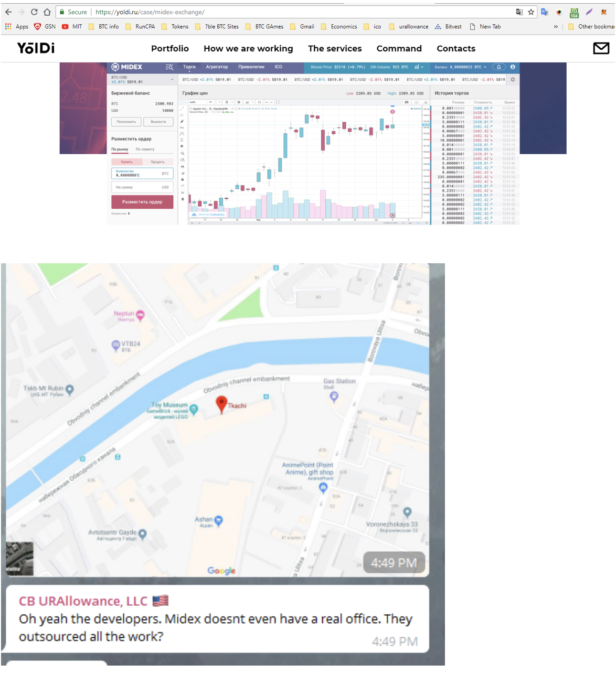Click the Пополнить button

126,122
